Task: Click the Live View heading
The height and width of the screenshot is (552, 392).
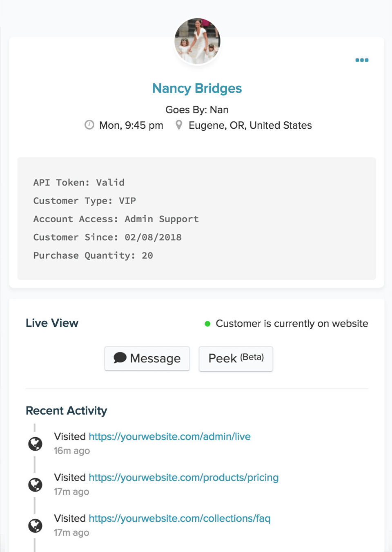Action: 52,323
